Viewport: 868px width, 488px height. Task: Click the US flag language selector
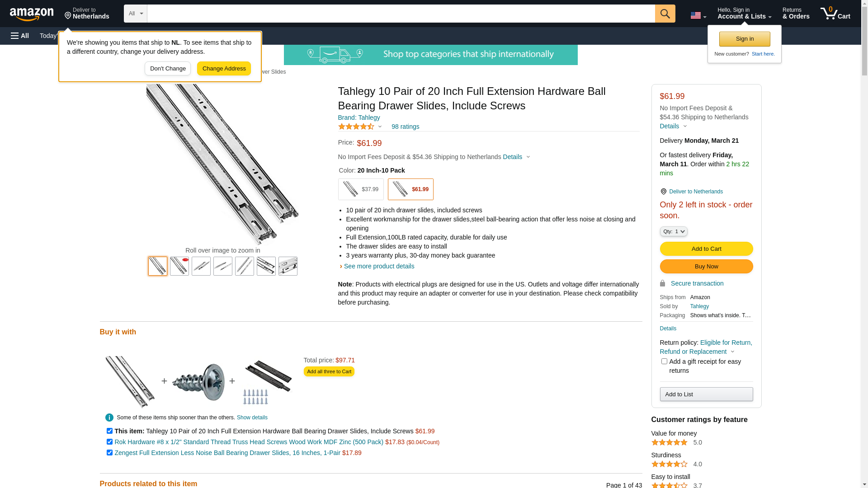coord(698,15)
